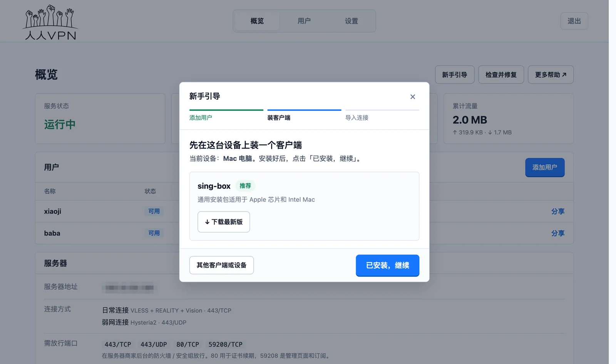Click the 日常连接 VLESS connection line
The image size is (616, 364).
click(x=166, y=310)
